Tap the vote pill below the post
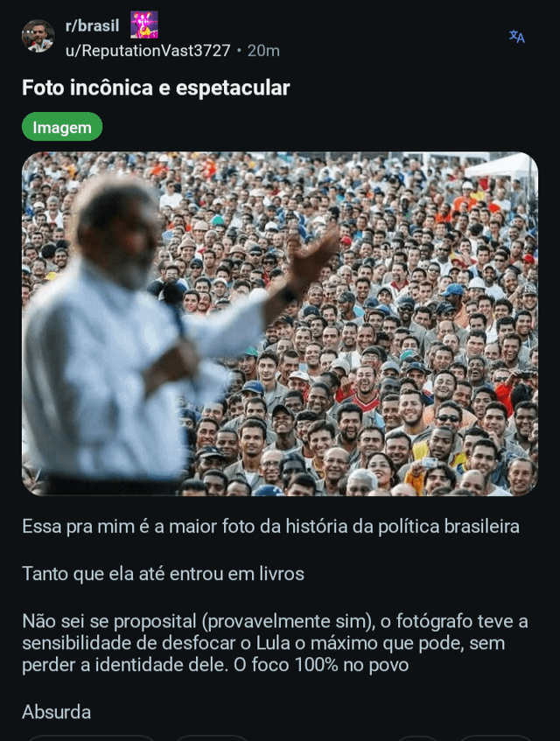 pos(92,738)
